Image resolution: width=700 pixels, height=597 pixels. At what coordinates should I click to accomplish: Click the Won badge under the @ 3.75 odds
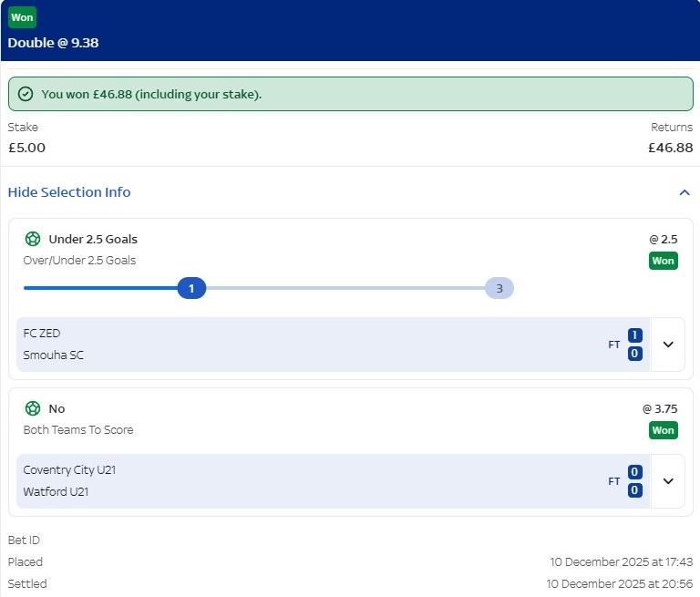click(x=663, y=430)
